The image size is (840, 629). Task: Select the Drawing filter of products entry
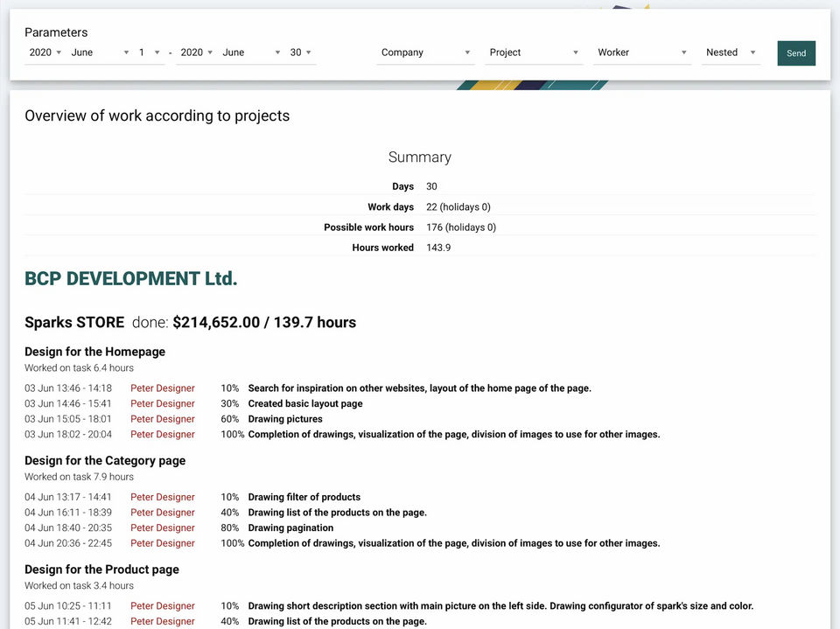click(304, 497)
